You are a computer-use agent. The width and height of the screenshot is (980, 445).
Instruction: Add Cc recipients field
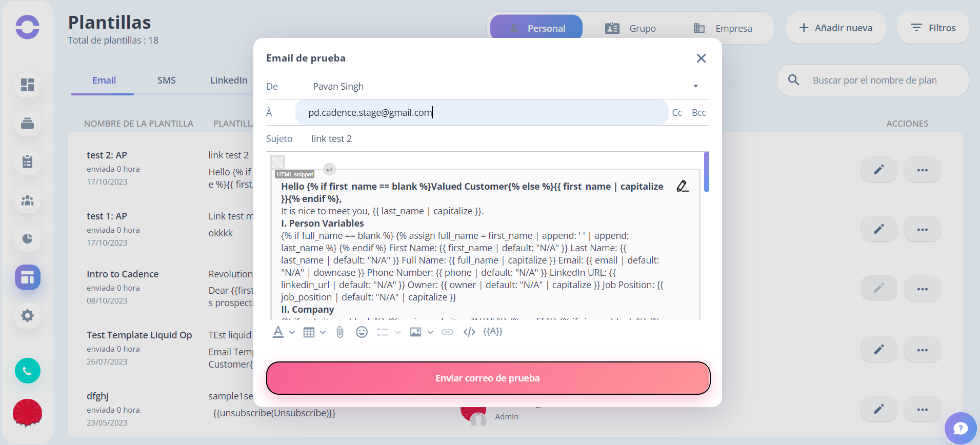pos(677,113)
